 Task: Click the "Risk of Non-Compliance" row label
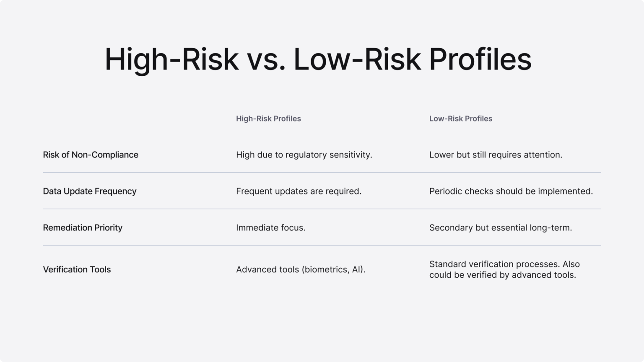pos(91,155)
